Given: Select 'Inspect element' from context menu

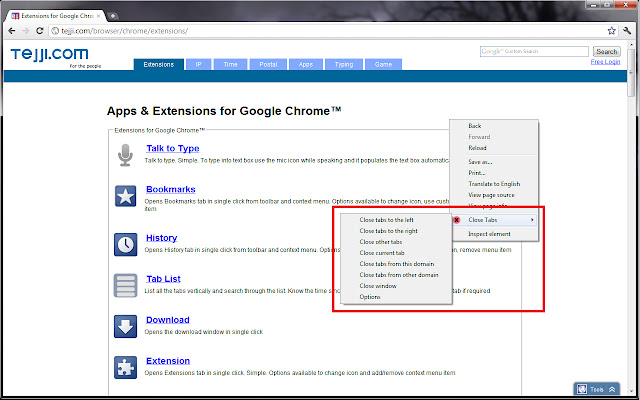Looking at the screenshot, I should coord(489,234).
